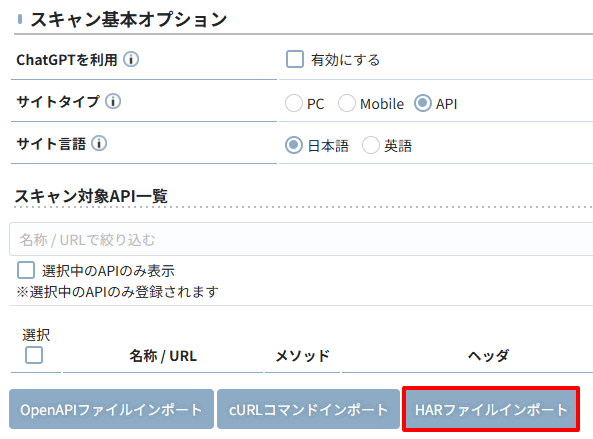
Task: Select the Mobile site type radio button
Action: 347,103
